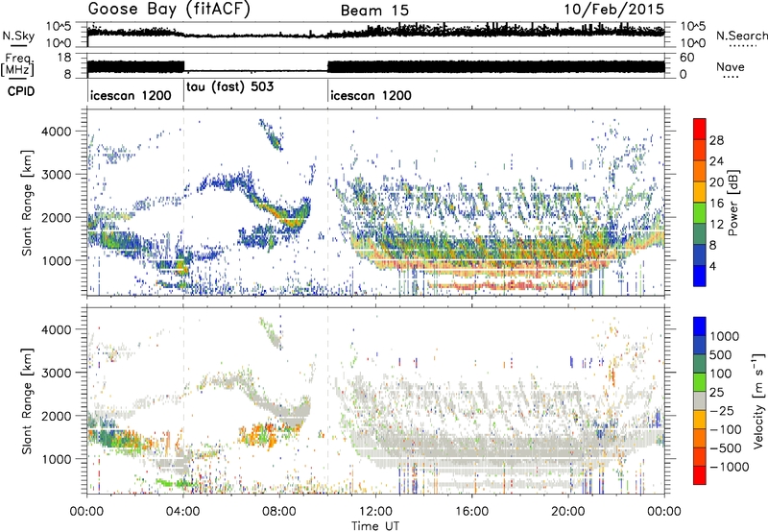
Task: Select the "tau (fast) 503" CPID label
Action: [229, 87]
